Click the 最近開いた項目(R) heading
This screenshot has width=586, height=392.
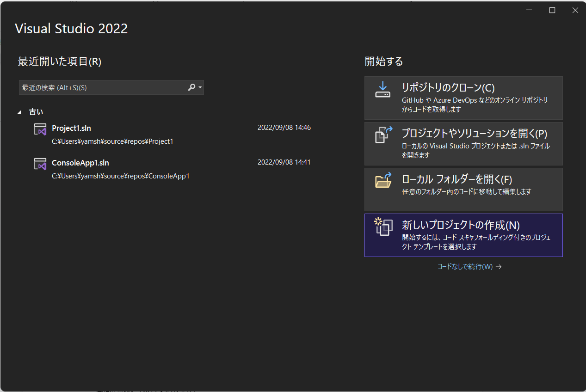point(59,61)
